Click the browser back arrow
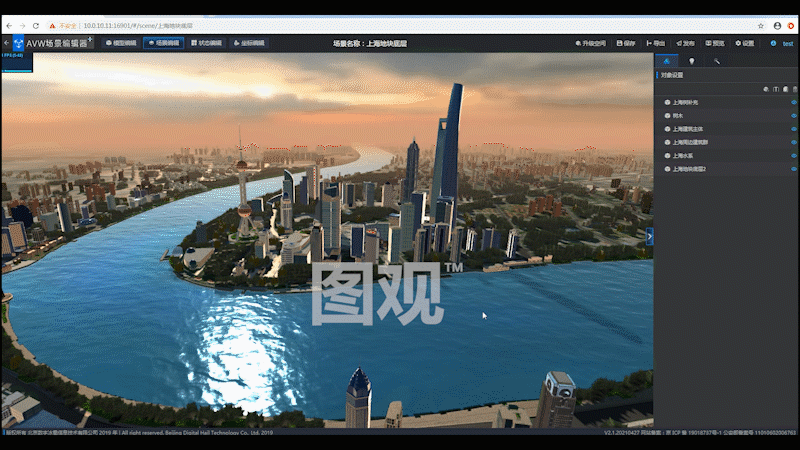The image size is (800, 450). (x=9, y=26)
